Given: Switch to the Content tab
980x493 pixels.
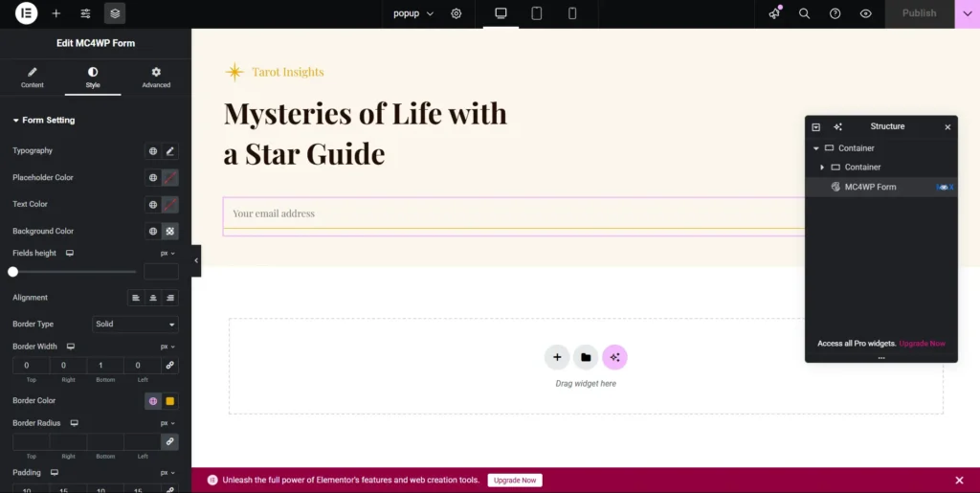Looking at the screenshot, I should click(x=33, y=78).
